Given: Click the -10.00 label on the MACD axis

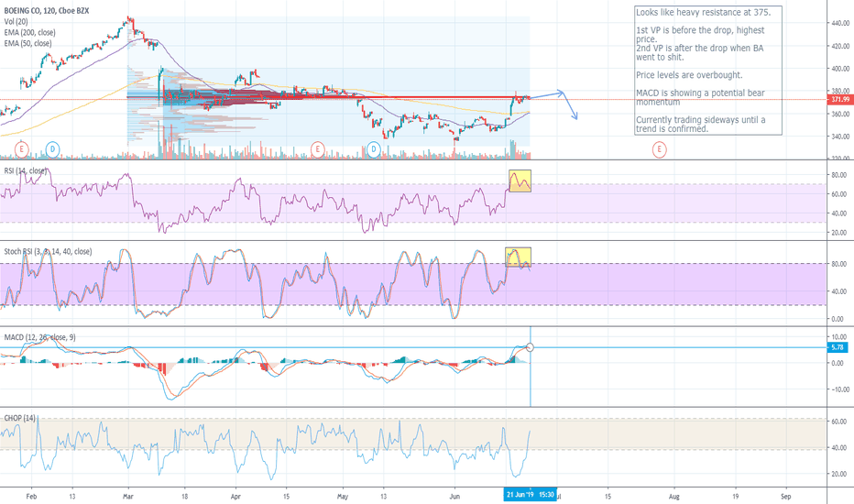Looking at the screenshot, I should coord(838,389).
